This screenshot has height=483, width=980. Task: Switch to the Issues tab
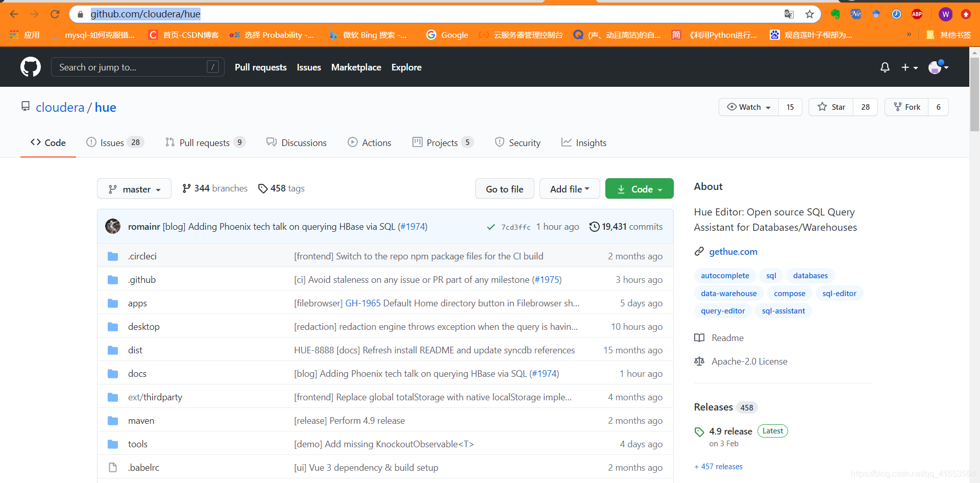pyautogui.click(x=115, y=142)
